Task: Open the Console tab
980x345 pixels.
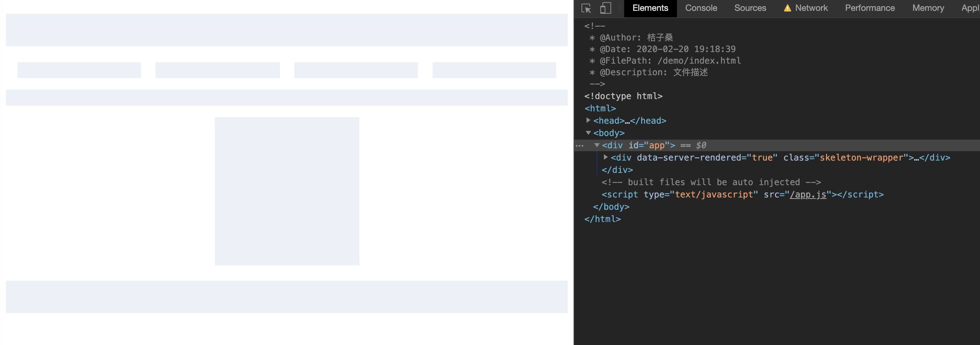Action: click(x=701, y=8)
